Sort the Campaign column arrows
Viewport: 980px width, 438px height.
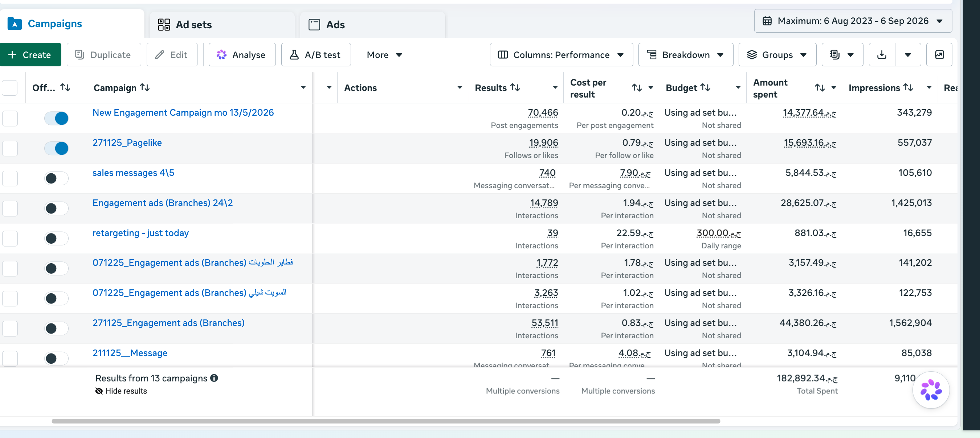pos(145,87)
